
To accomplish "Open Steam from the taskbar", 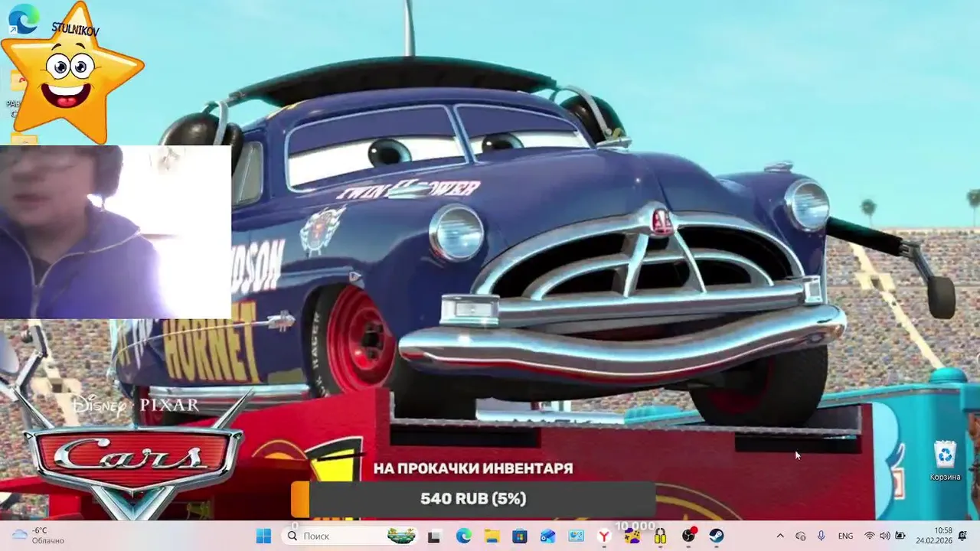I will coord(717,536).
